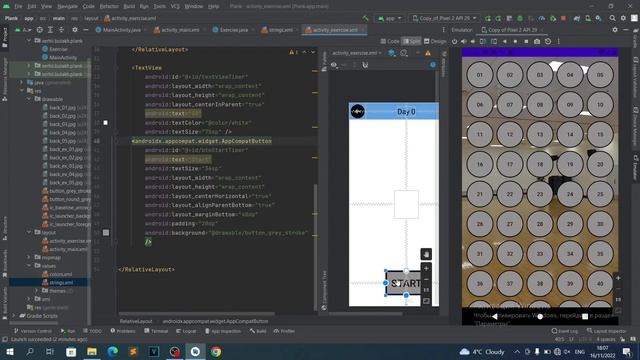
Task: Open the Profiler tool window
Action: point(284,331)
